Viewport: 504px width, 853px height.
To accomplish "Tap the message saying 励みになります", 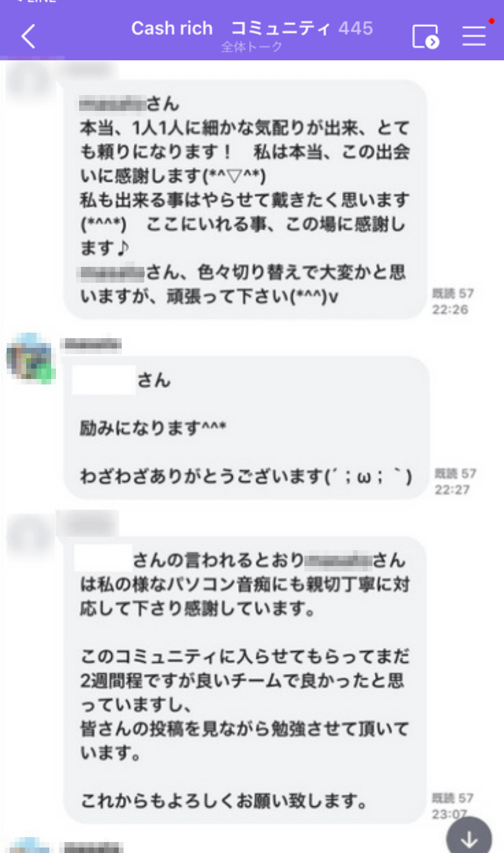I will (246, 428).
